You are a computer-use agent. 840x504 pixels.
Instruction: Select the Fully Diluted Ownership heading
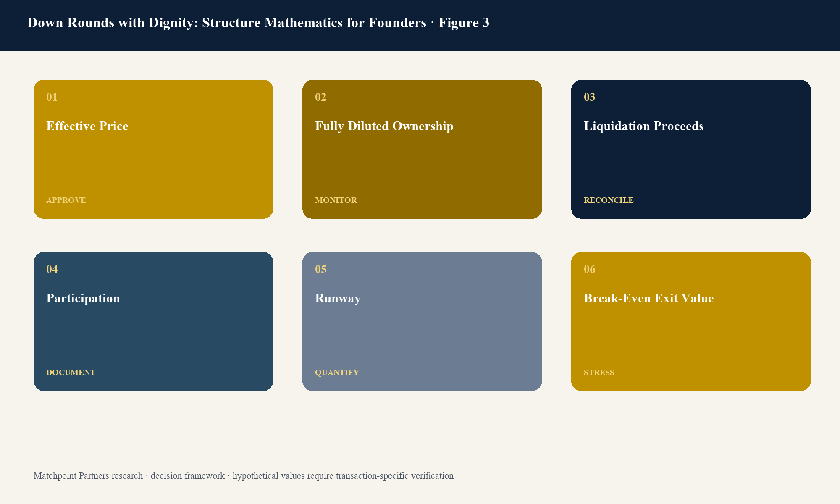(x=384, y=126)
